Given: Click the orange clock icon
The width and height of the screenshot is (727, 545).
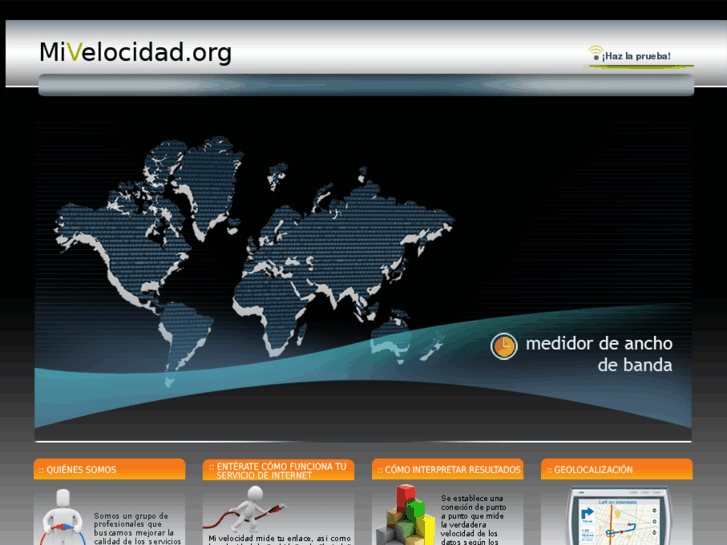Looking at the screenshot, I should 504,346.
